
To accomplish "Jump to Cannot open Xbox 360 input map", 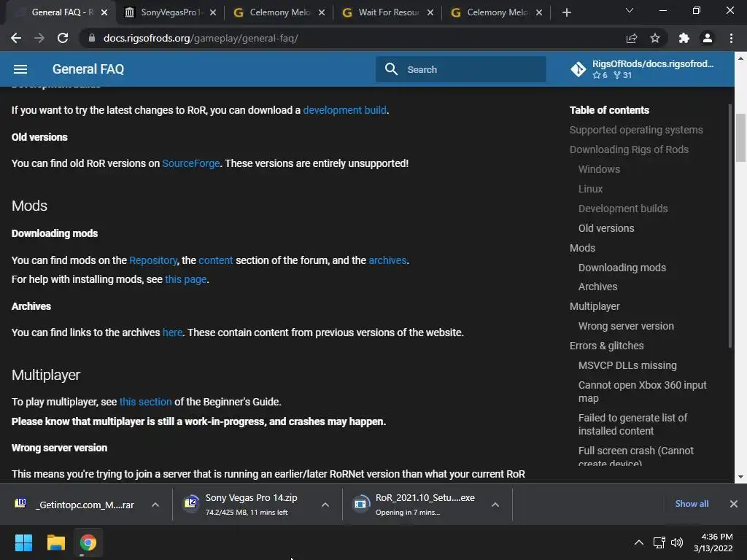I will point(642,392).
